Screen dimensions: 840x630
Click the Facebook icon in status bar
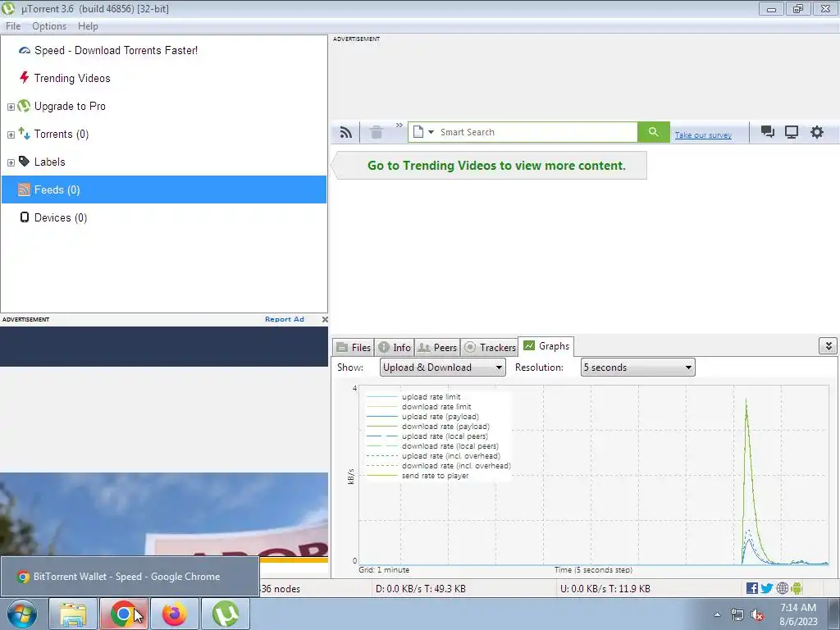pos(752,588)
